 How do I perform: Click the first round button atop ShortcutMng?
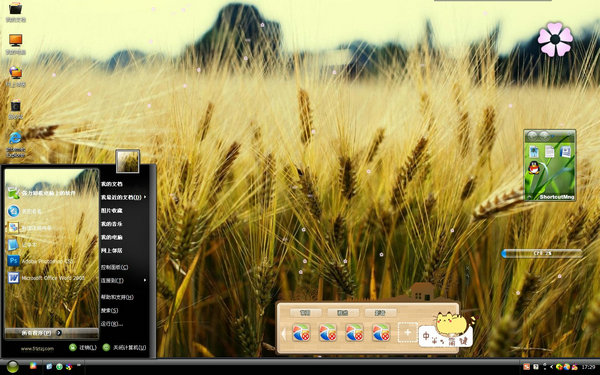coord(532,135)
